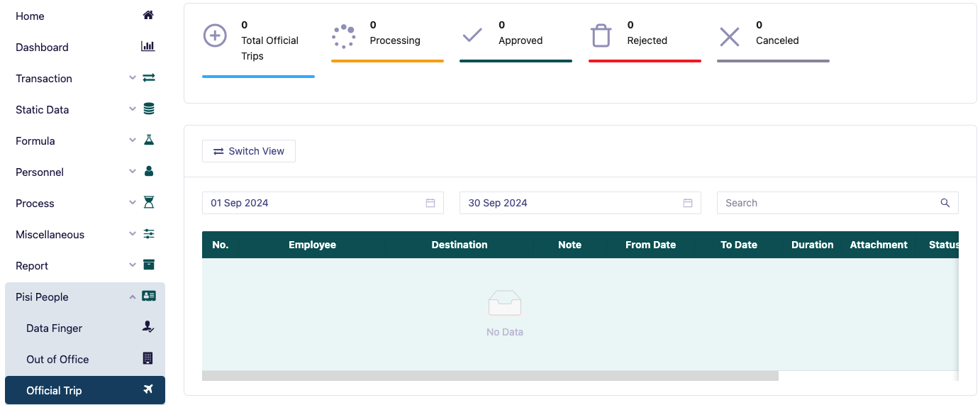Expand the Personnel submenu chevron
Image resolution: width=980 pixels, height=405 pixels.
pyautogui.click(x=133, y=172)
